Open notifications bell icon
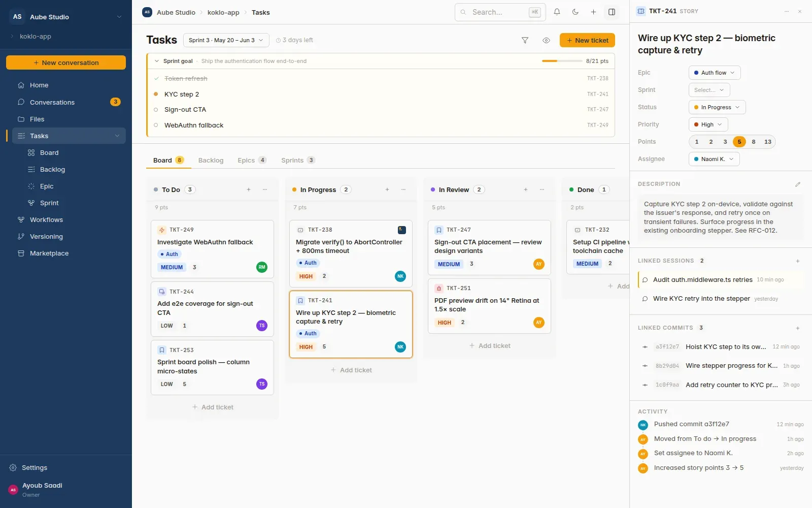Viewport: 812px width, 508px height. click(557, 12)
